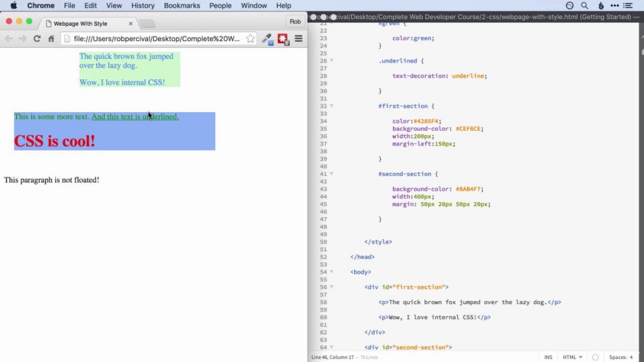
Task: Collapse the body tag at line 54
Action: [332, 272]
